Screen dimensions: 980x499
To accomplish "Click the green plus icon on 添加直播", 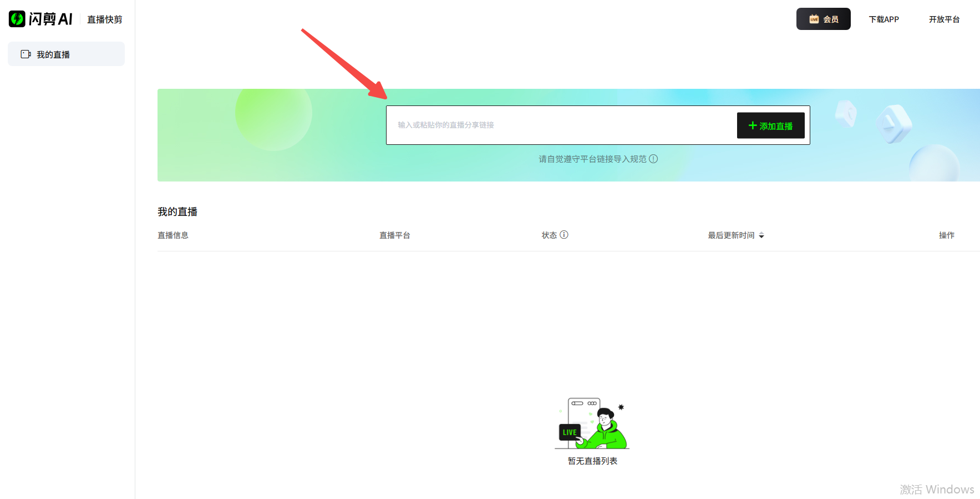I will tap(753, 125).
